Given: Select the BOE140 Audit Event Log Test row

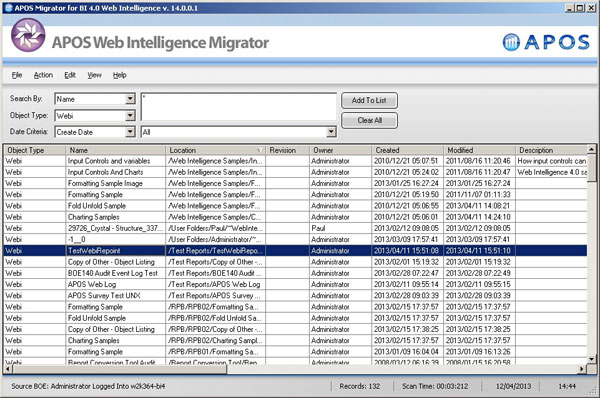Looking at the screenshot, I should pyautogui.click(x=295, y=273).
